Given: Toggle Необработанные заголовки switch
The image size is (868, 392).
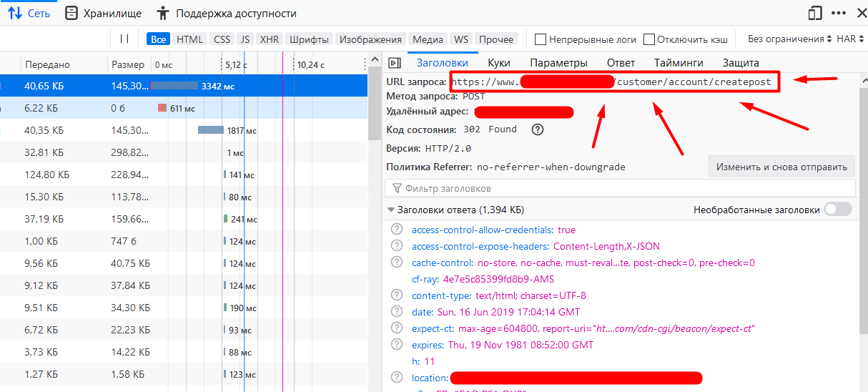Looking at the screenshot, I should (838, 210).
